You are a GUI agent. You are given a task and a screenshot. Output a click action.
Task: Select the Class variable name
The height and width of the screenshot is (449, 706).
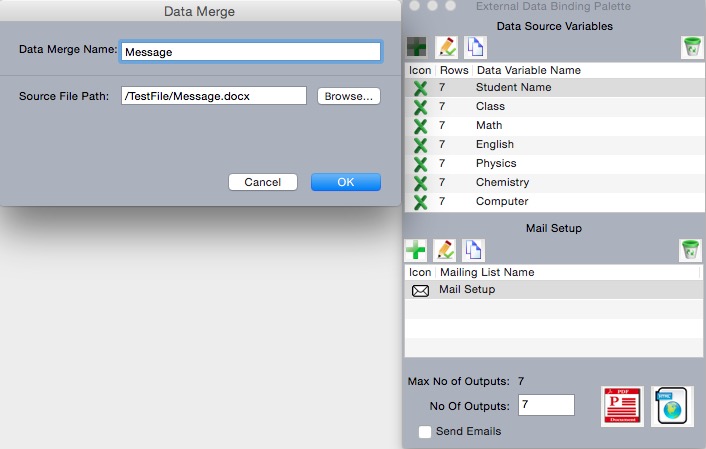(490, 106)
